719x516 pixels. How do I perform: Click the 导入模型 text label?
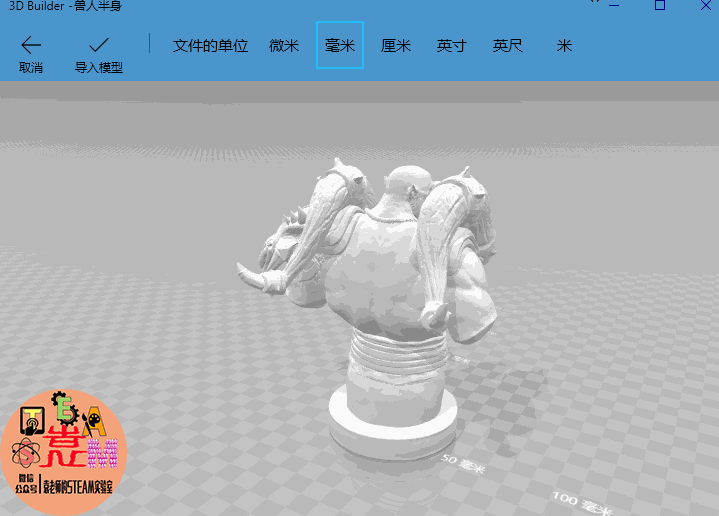click(99, 68)
